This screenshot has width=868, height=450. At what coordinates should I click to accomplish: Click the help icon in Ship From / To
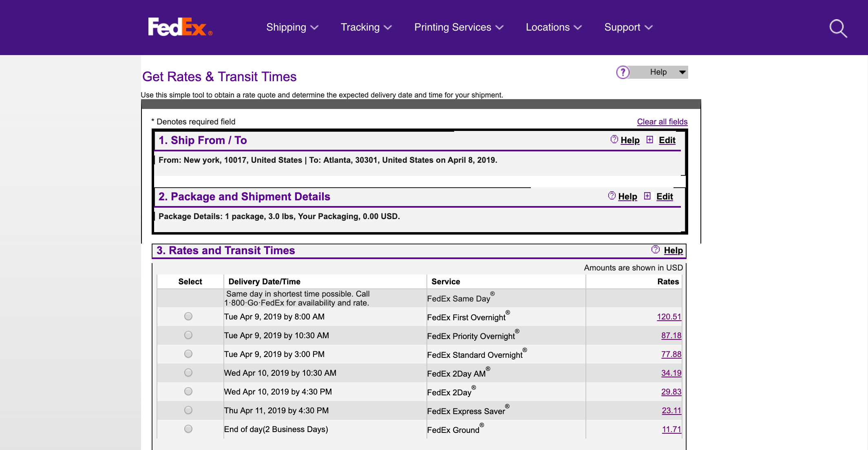coord(614,140)
